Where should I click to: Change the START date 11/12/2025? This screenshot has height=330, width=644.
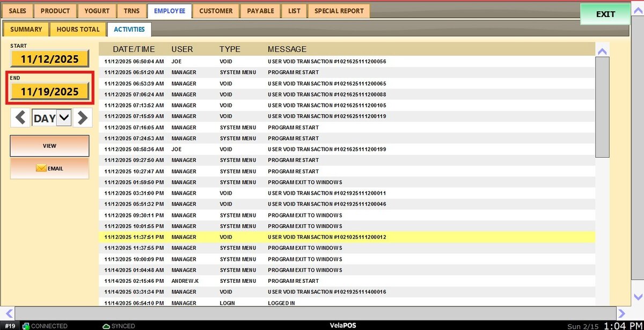49,59
